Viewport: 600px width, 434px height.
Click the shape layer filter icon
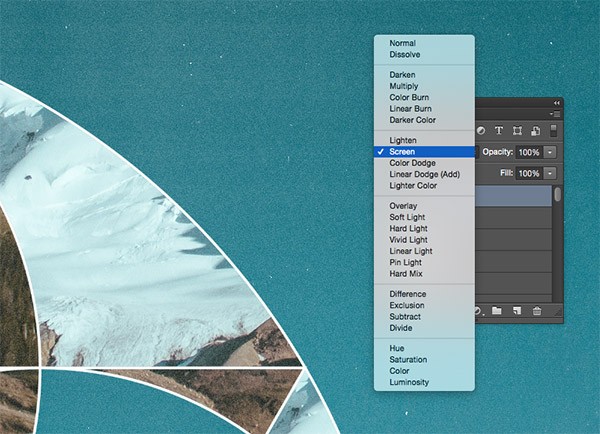pos(517,131)
